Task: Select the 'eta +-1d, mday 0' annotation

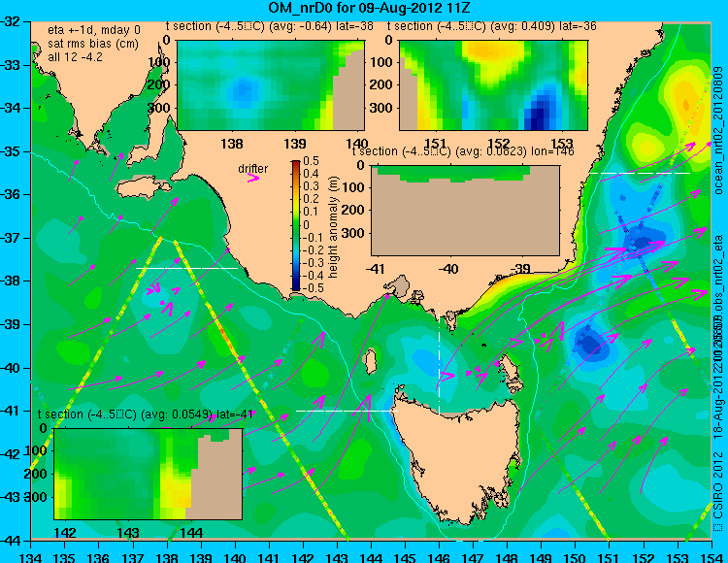Action: [x=94, y=31]
